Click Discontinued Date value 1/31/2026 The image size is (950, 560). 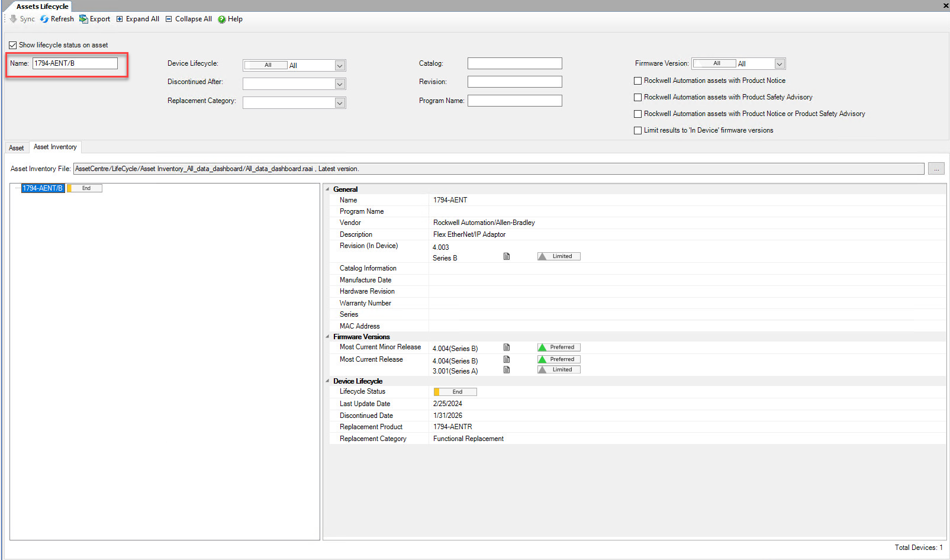tap(448, 416)
